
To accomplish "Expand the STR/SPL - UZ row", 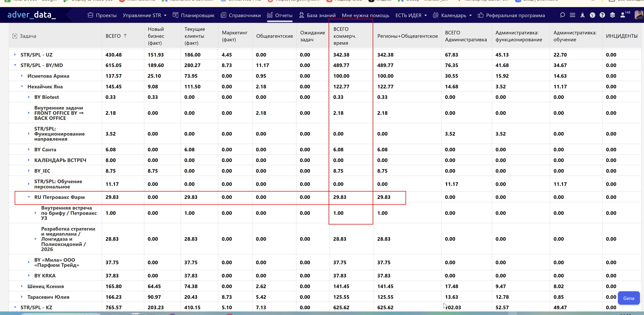I will 15,55.
